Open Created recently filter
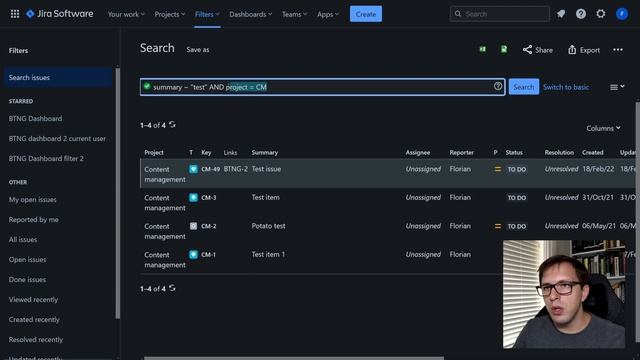This screenshot has width=640, height=360. pyautogui.click(x=34, y=320)
